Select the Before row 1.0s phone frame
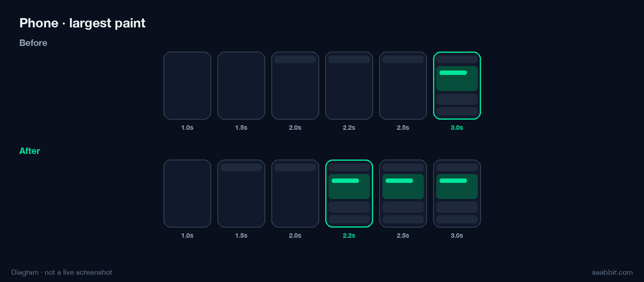This screenshot has width=644, height=282. 187,85
